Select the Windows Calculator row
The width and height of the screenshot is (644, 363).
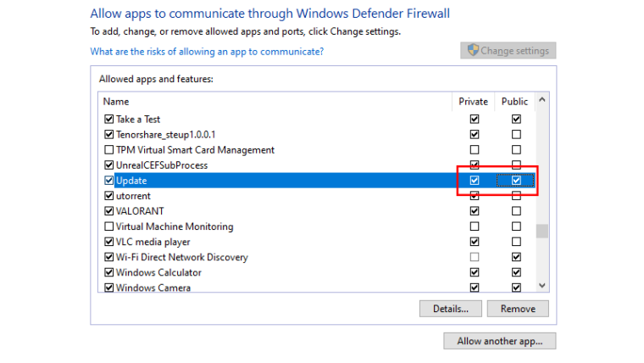(158, 272)
